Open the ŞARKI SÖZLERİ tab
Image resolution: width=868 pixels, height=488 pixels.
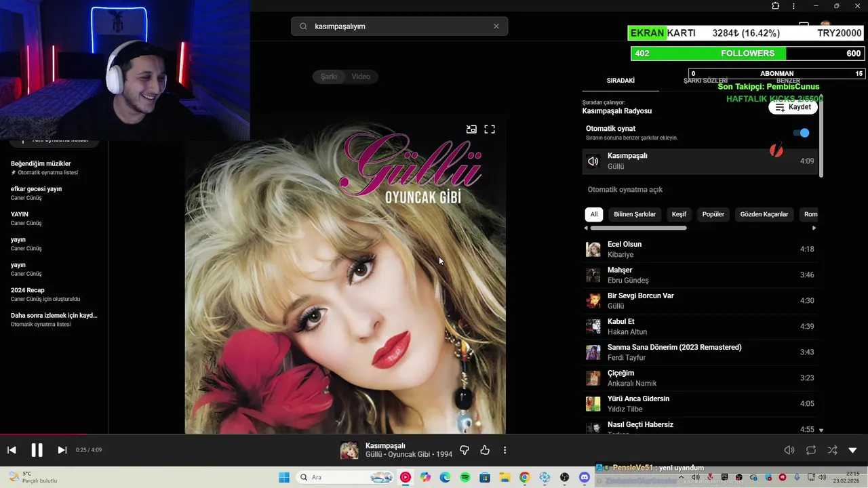tap(705, 81)
